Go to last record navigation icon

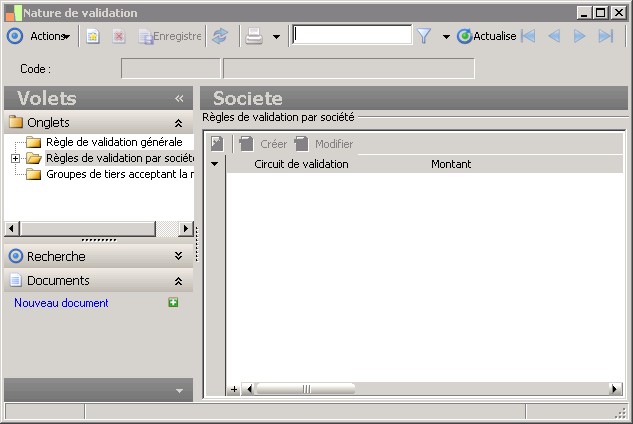click(606, 36)
